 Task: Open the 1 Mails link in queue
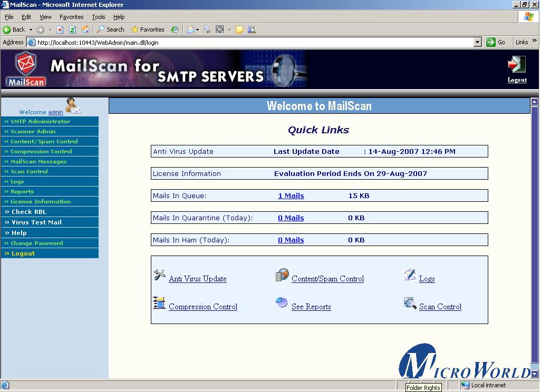coord(291,195)
